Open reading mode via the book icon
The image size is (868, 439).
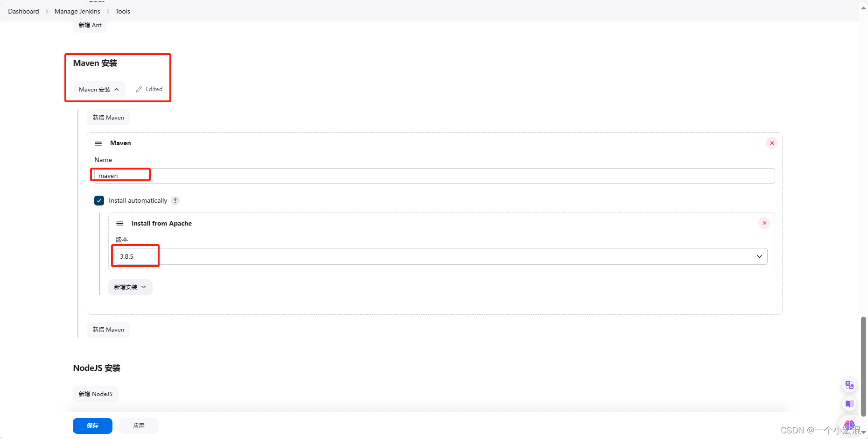coord(849,404)
